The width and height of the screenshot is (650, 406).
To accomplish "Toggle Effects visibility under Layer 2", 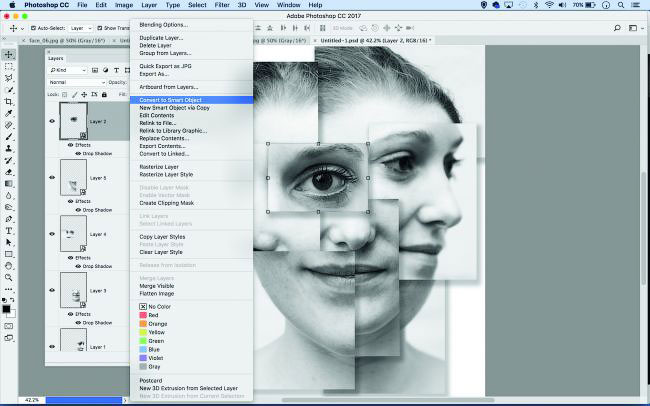I will (x=70, y=145).
